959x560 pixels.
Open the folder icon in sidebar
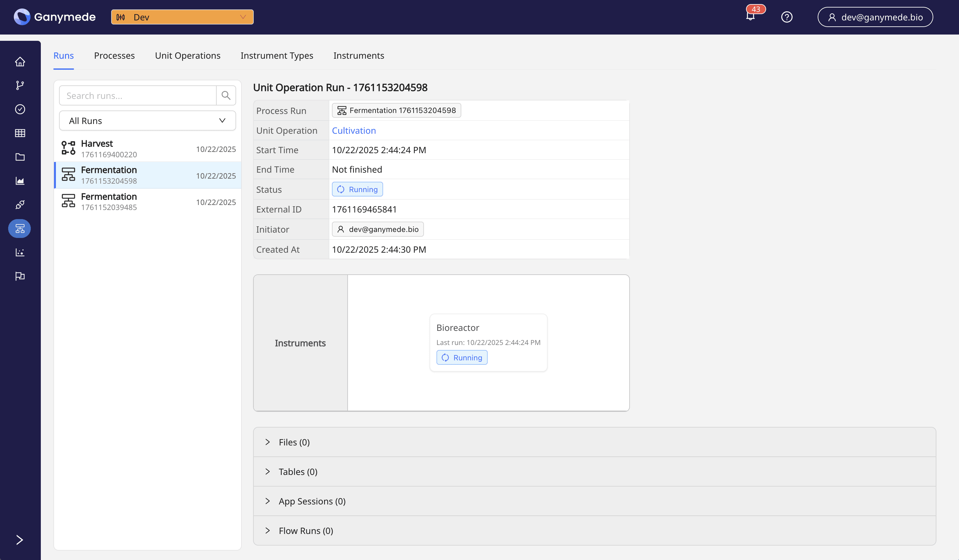point(20,157)
